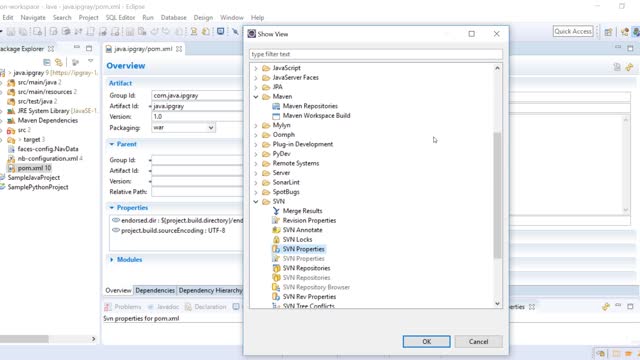Viewport: 640px width, 360px height.
Task: Click the faces-config.NavData file icon
Action: click(x=11, y=149)
